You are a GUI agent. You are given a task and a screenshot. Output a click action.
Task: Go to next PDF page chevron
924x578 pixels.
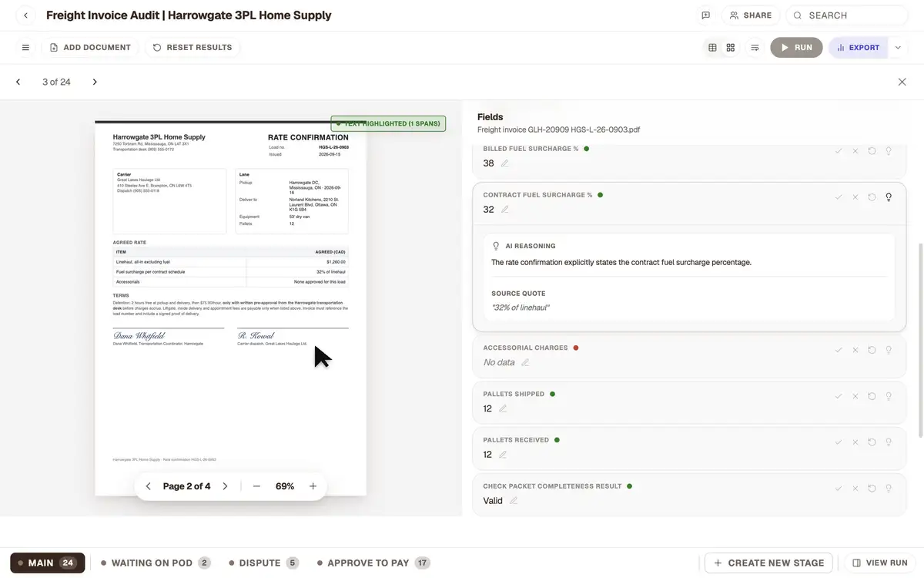tap(225, 486)
